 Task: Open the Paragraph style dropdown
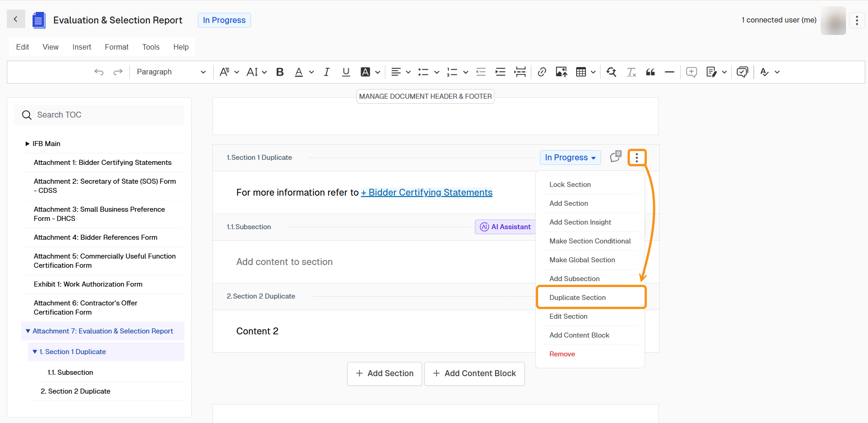tap(171, 72)
